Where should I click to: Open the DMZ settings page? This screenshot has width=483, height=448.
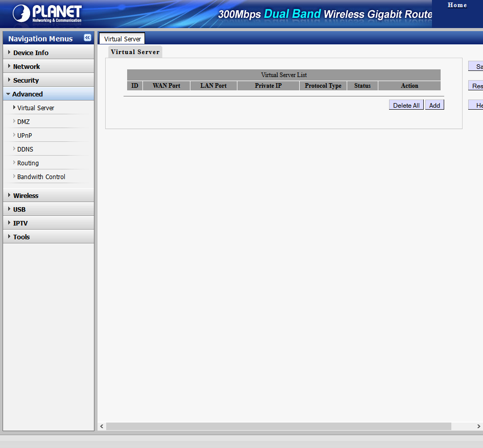pyautogui.click(x=23, y=121)
